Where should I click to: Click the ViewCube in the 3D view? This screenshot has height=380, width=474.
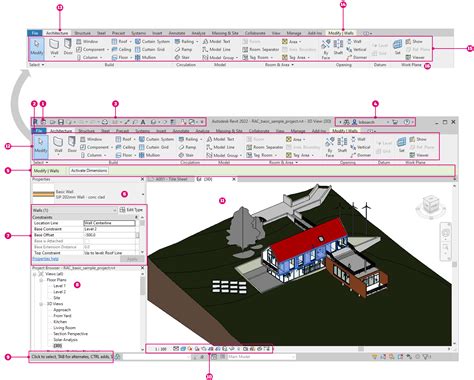430,205
